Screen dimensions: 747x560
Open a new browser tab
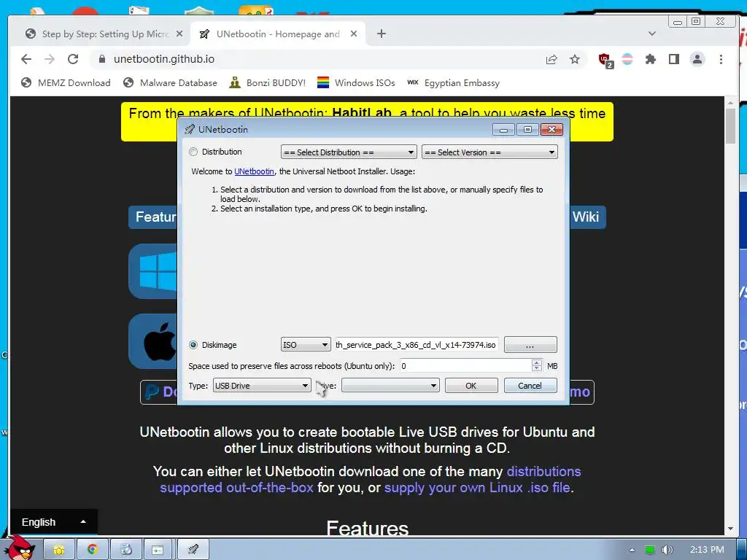coord(381,34)
